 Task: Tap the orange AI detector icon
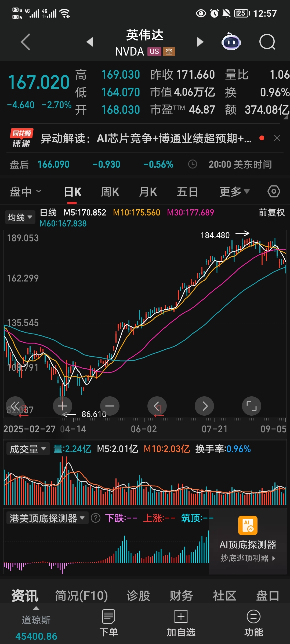[248, 525]
